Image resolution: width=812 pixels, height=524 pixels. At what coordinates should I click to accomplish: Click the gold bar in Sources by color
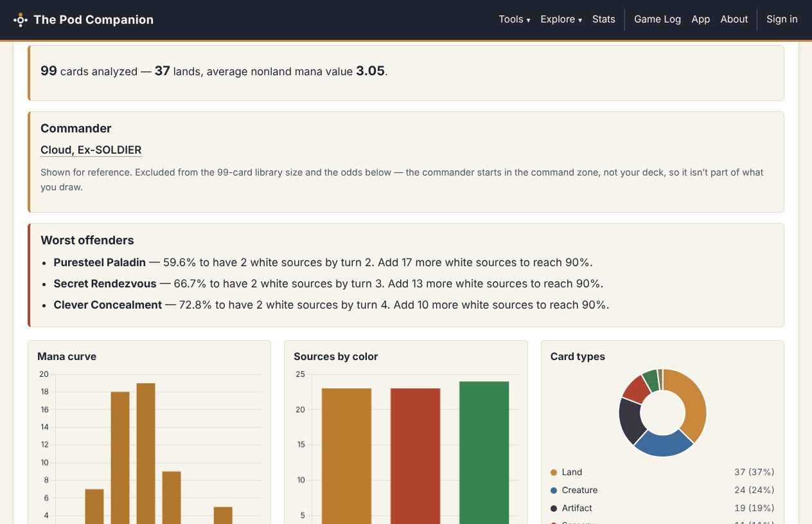(347, 456)
